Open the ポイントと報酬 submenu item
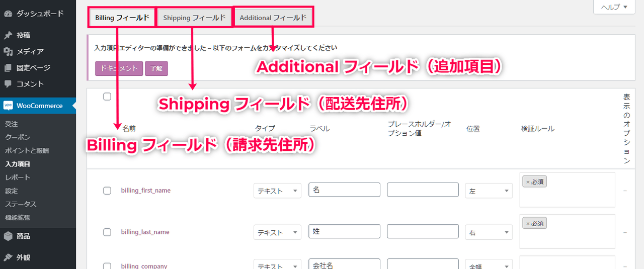Screen dimensions: 644x269 click(x=27, y=150)
